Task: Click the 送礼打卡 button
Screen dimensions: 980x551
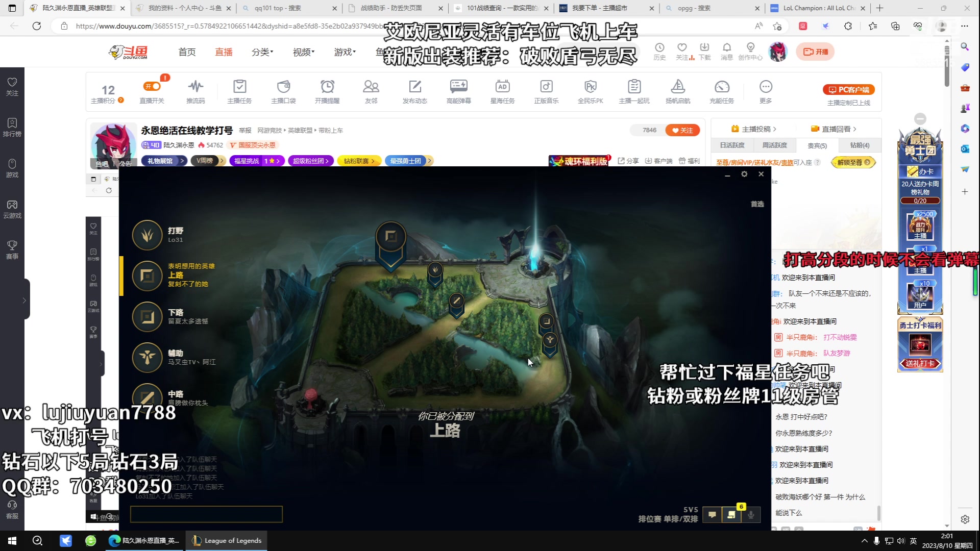Action: (920, 363)
